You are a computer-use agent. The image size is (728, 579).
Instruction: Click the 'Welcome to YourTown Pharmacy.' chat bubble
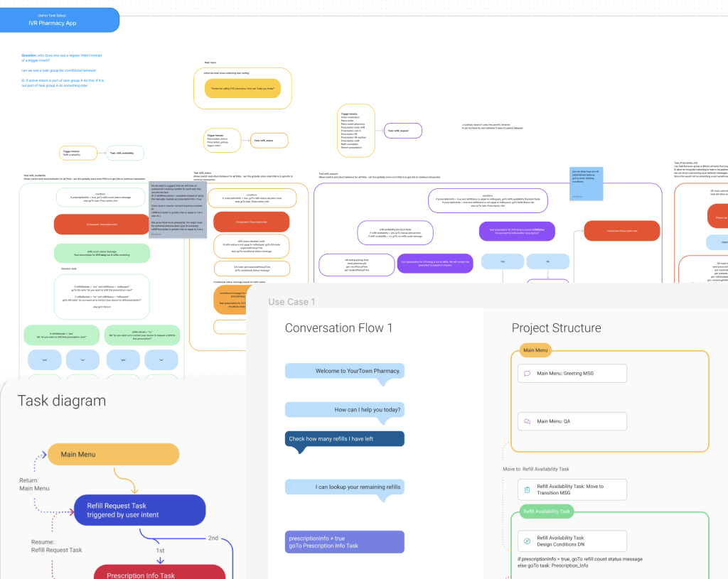tap(345, 371)
